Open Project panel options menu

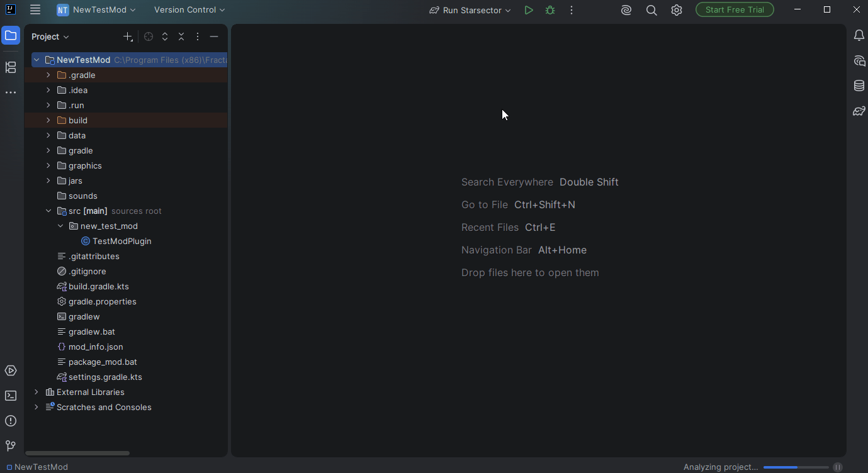tap(198, 36)
